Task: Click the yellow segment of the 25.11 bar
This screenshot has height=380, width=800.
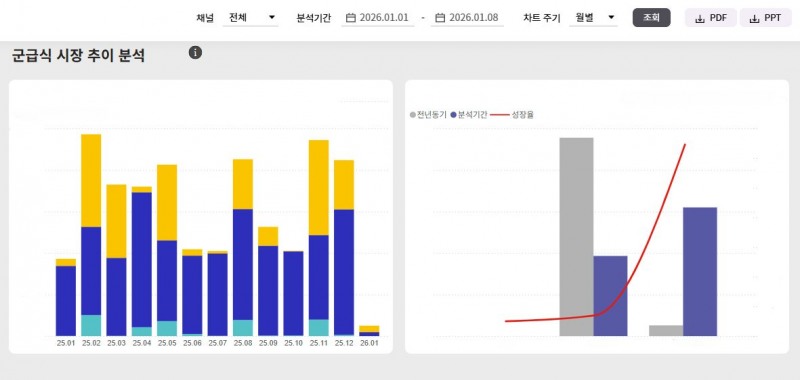Action: [x=319, y=188]
